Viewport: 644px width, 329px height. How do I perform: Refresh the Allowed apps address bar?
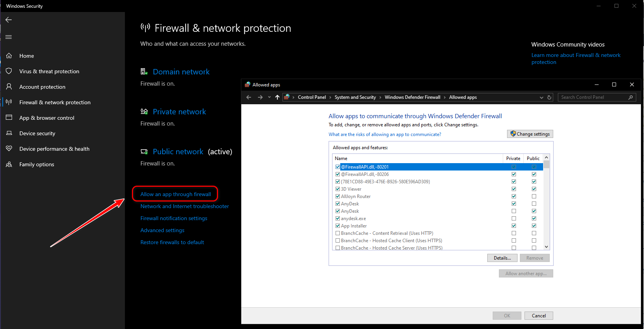tap(549, 97)
